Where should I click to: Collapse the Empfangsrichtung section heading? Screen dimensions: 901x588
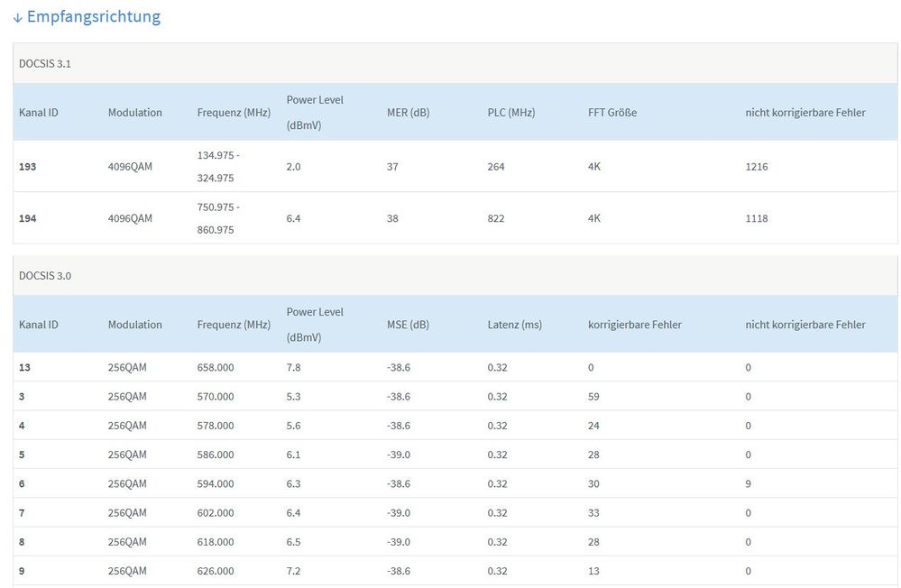coord(87,16)
